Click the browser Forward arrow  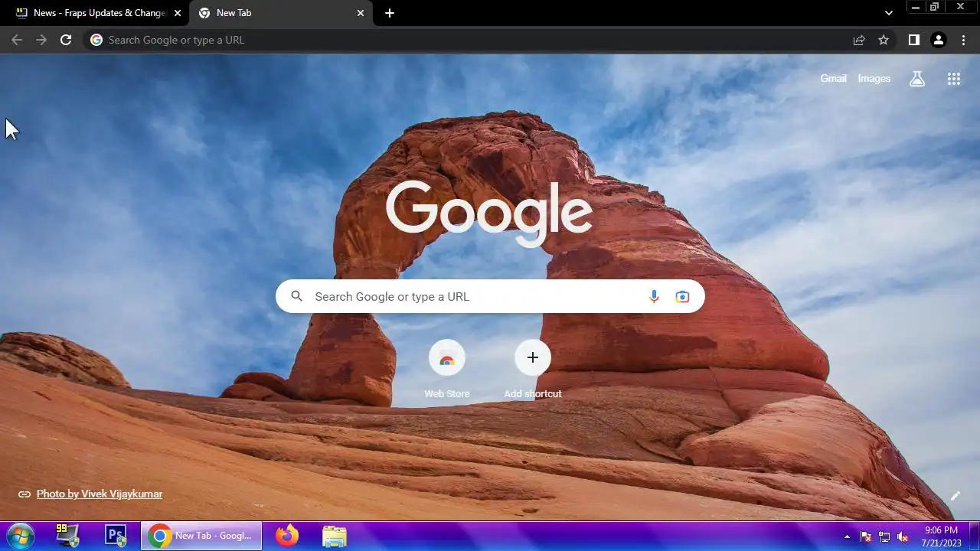click(41, 40)
